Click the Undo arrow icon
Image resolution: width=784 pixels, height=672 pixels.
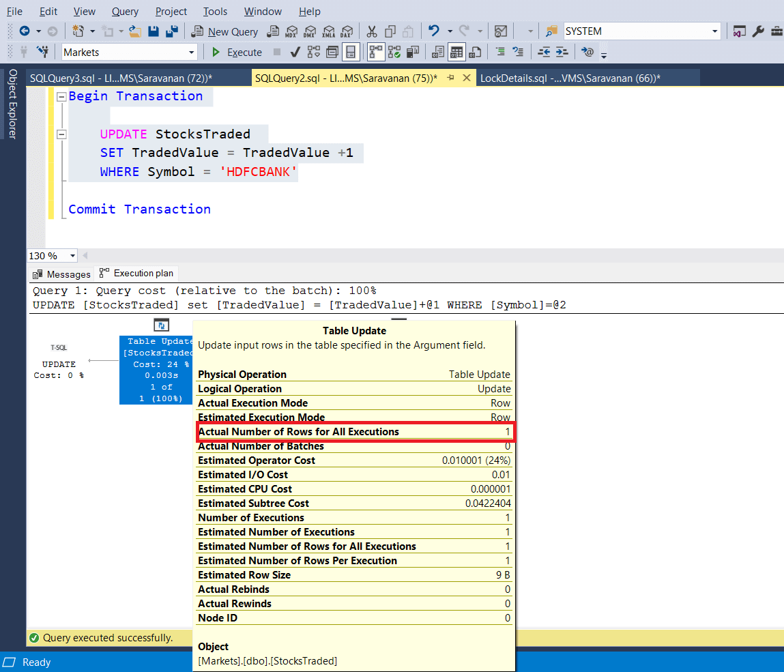433,31
